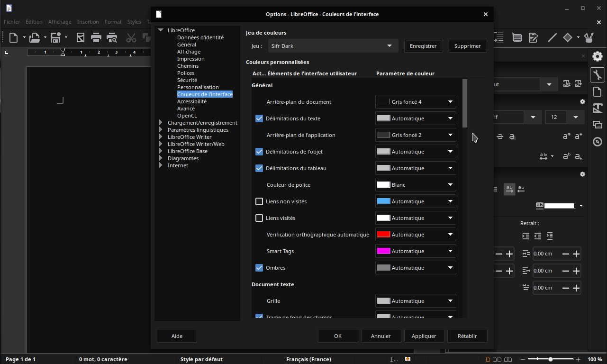The image size is (607, 364).
Task: Click the Aide button
Action: [177, 336]
